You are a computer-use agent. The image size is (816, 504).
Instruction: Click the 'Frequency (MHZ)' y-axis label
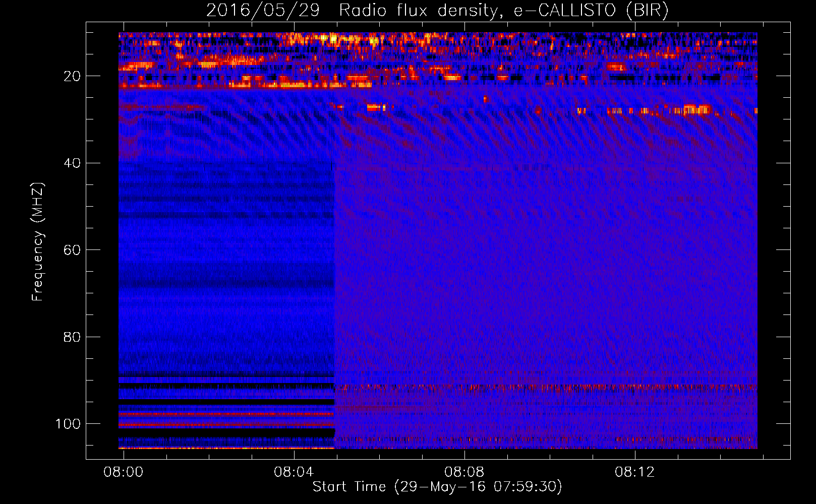point(38,242)
